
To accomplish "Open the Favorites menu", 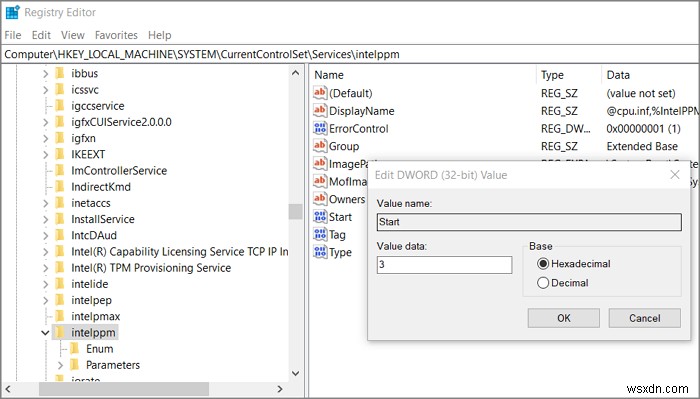I will click(116, 35).
